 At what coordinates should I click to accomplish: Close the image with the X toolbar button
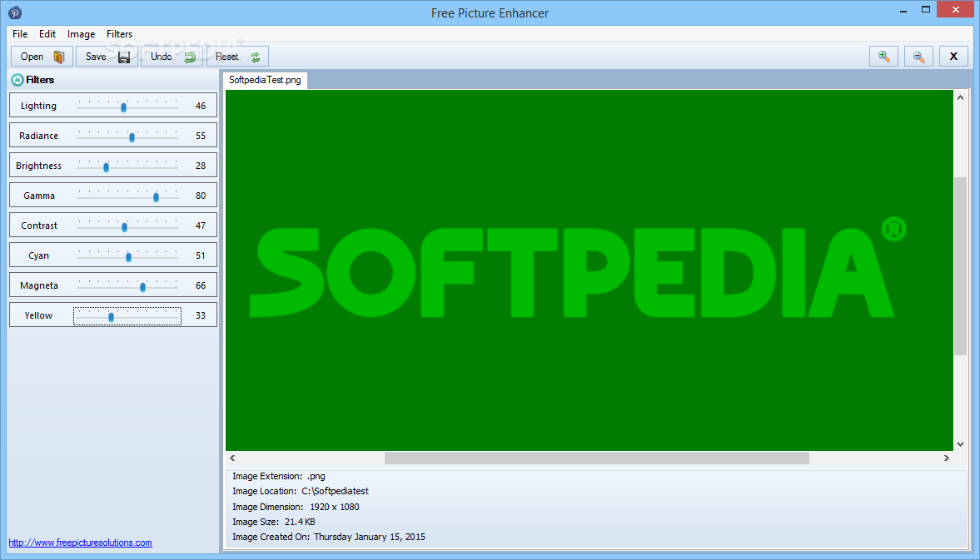pyautogui.click(x=953, y=57)
